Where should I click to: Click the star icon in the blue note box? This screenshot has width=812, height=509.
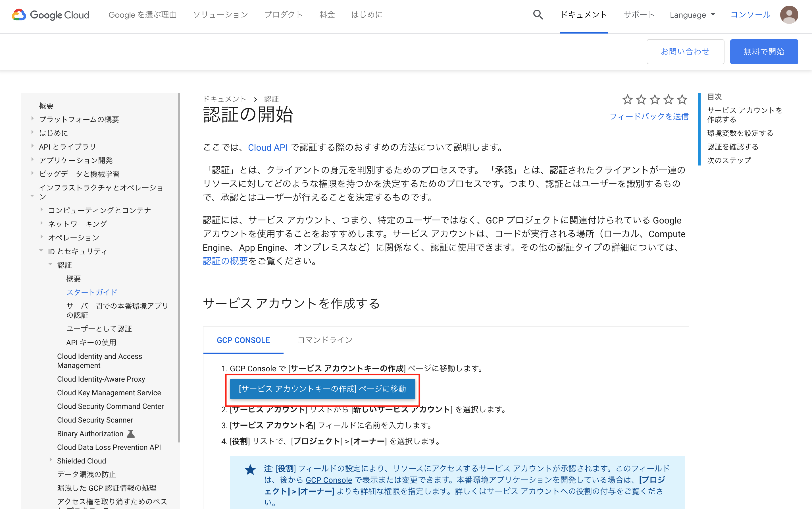[250, 469]
